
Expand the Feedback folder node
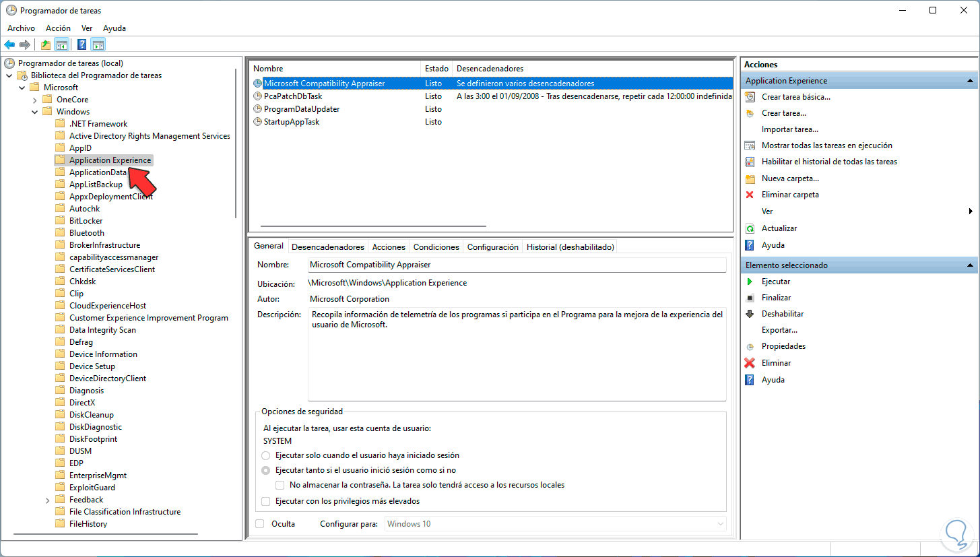pyautogui.click(x=48, y=500)
